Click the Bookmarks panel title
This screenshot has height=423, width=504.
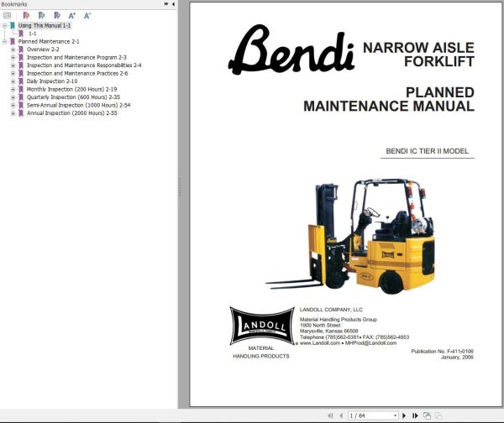coord(14,4)
